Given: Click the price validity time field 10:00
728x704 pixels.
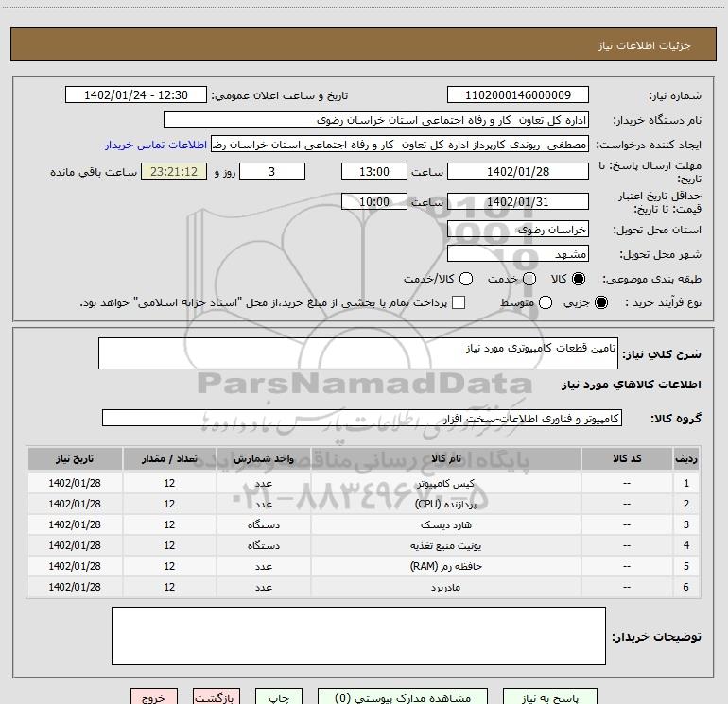Looking at the screenshot, I should click(374, 201).
